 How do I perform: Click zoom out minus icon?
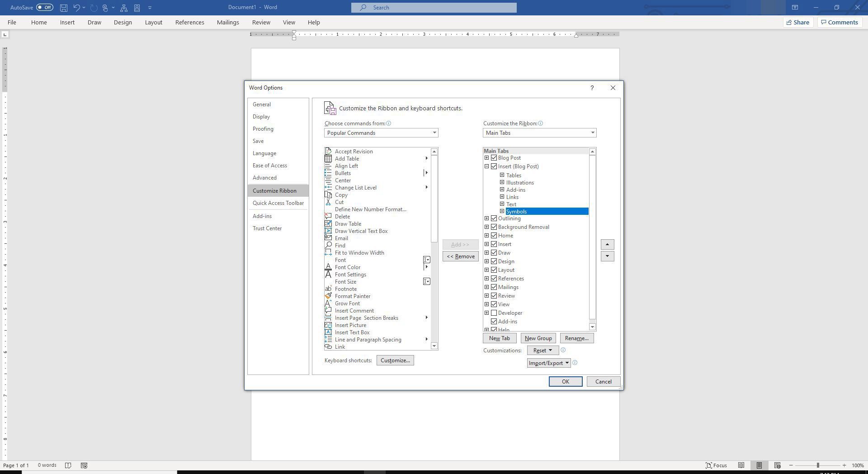click(x=791, y=465)
